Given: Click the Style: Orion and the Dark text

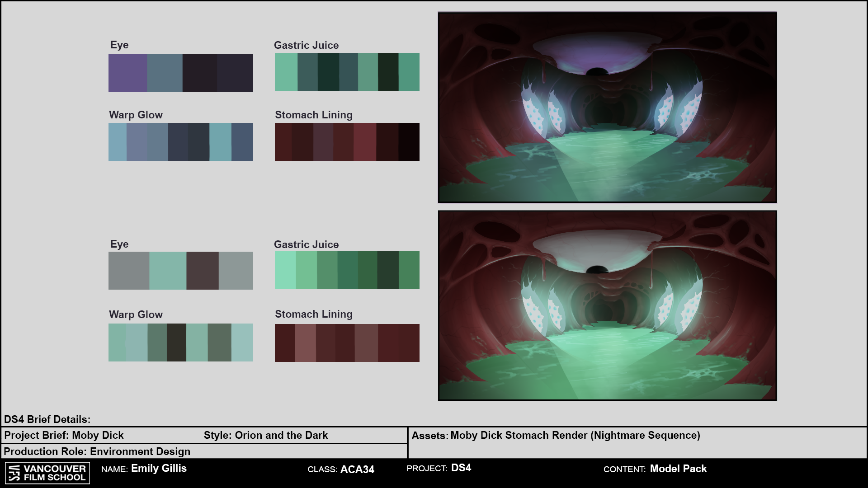Looking at the screenshot, I should click(265, 435).
